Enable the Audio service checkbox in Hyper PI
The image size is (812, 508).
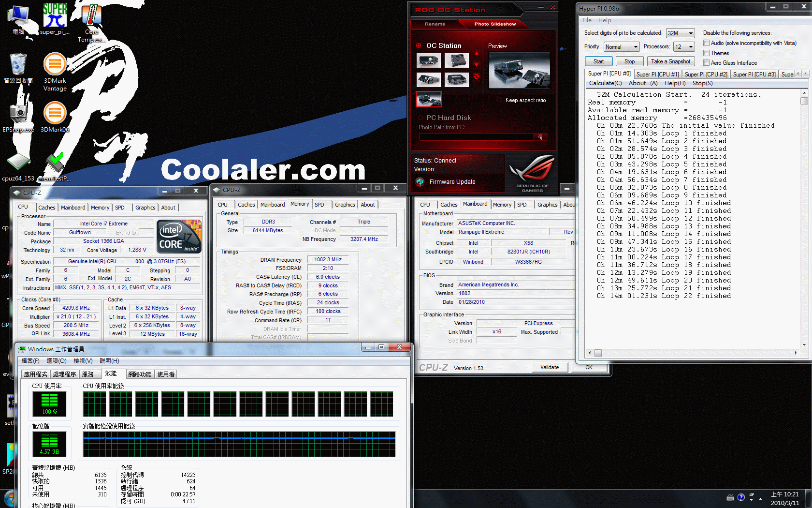point(706,43)
